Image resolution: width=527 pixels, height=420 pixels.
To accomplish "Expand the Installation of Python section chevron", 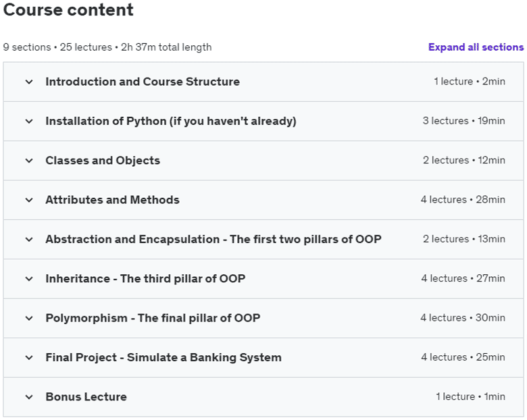I will point(29,121).
